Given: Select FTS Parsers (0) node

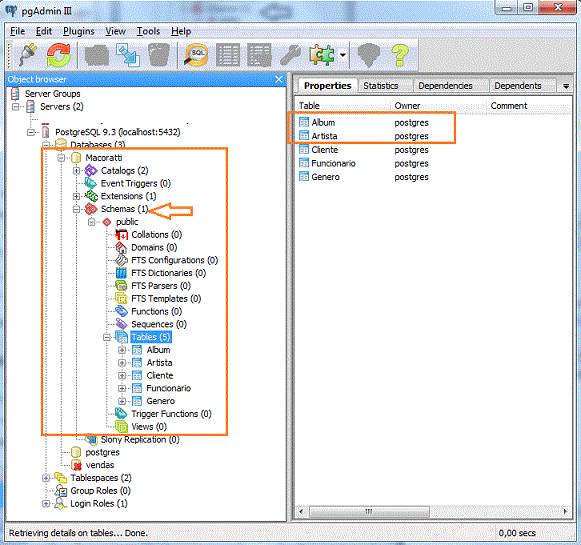Looking at the screenshot, I should pos(161,286).
